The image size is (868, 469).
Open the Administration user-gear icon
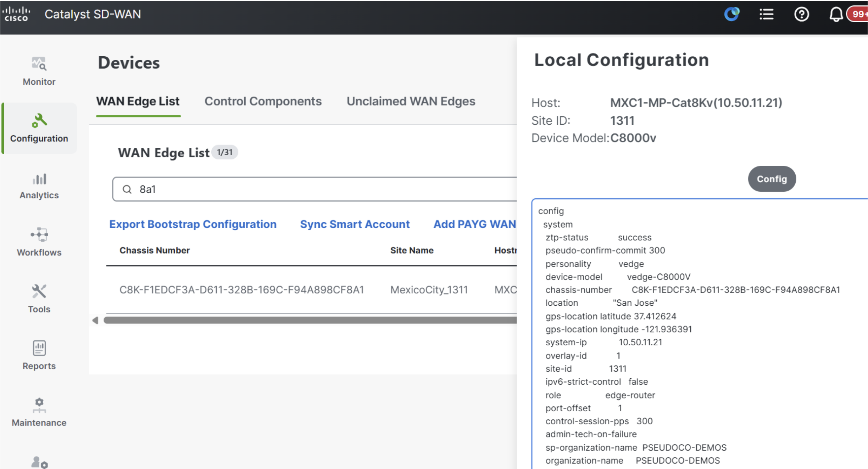pos(39,462)
